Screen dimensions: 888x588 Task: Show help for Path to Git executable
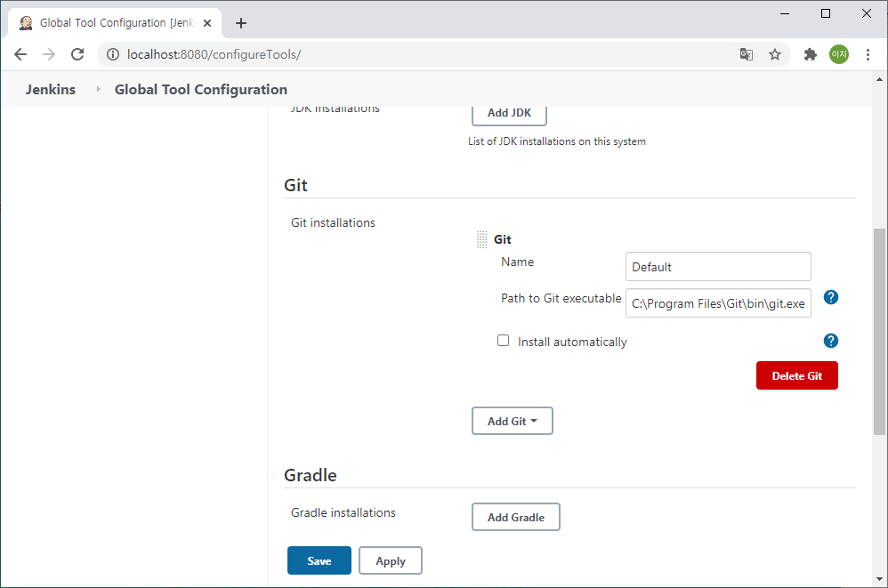pyautogui.click(x=831, y=297)
